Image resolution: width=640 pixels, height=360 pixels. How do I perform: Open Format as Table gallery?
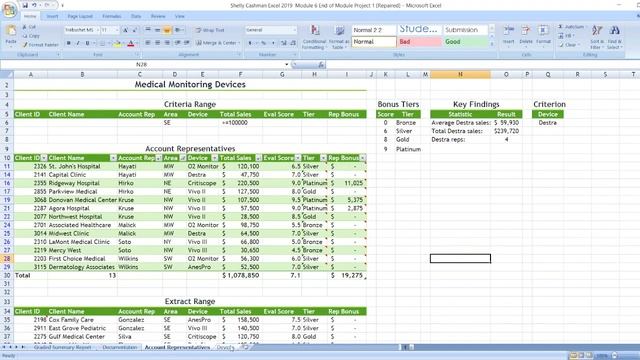tap(339, 37)
